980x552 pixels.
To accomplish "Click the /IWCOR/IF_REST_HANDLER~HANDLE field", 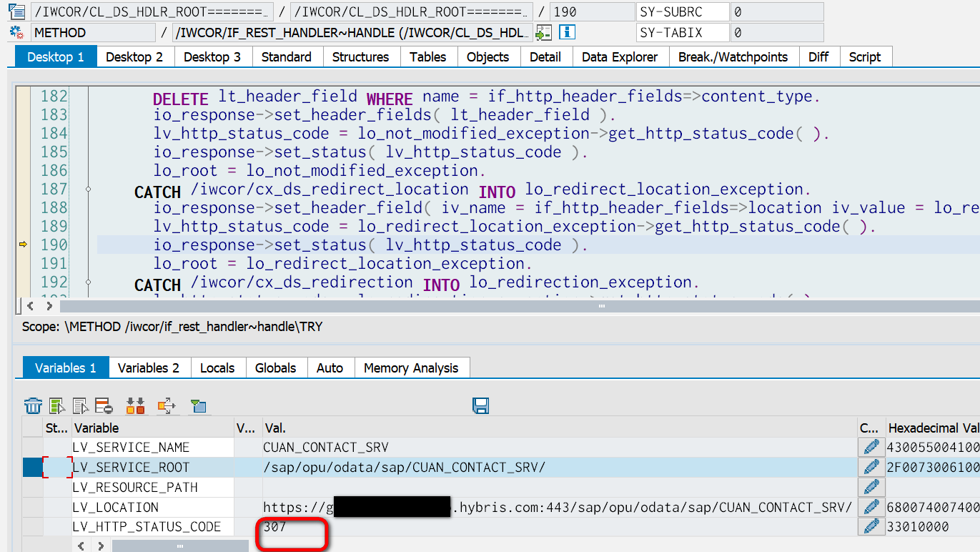I will click(354, 33).
